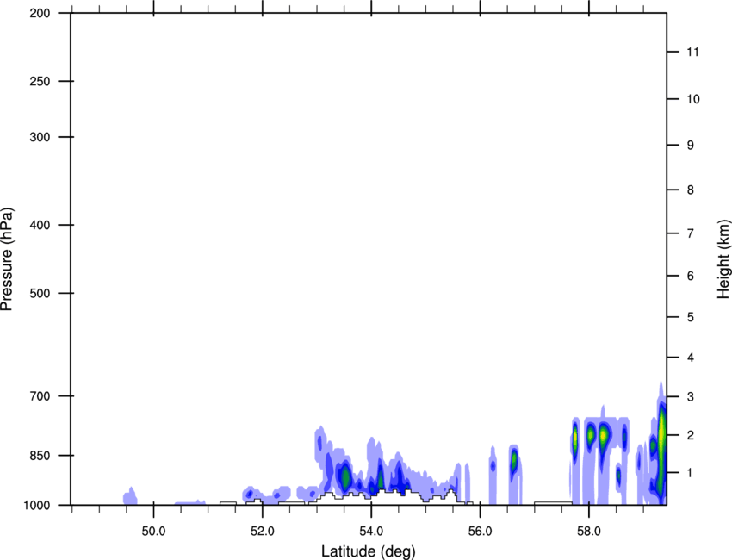732x560 pixels.
Task: Select the 300 pressure tick label
Action: pyautogui.click(x=40, y=137)
